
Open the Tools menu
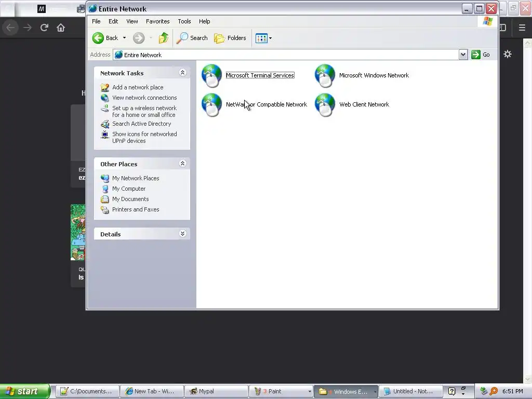tap(184, 21)
